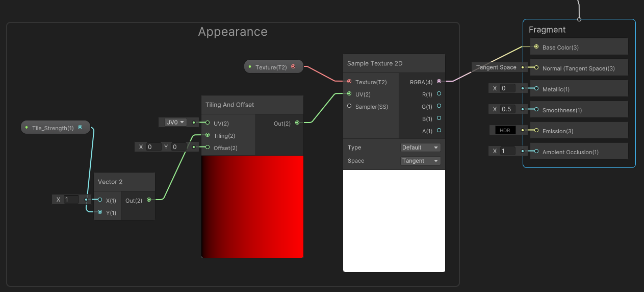Click Ambient Occlusion(1) input port
Screen dimensions: 644x292
coord(536,152)
